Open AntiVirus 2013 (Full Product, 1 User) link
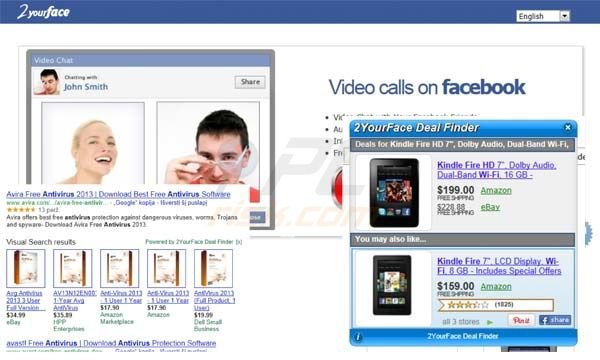600x360 pixels. 215,301
